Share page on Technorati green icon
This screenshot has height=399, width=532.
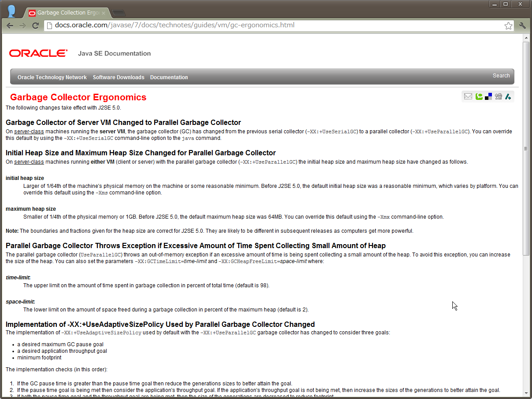pos(479,96)
